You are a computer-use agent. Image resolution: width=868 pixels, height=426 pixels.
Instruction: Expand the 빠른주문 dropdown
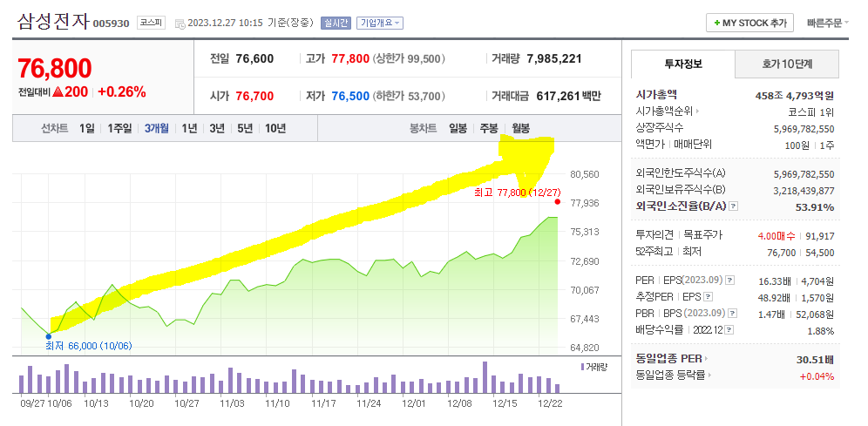coord(827,24)
